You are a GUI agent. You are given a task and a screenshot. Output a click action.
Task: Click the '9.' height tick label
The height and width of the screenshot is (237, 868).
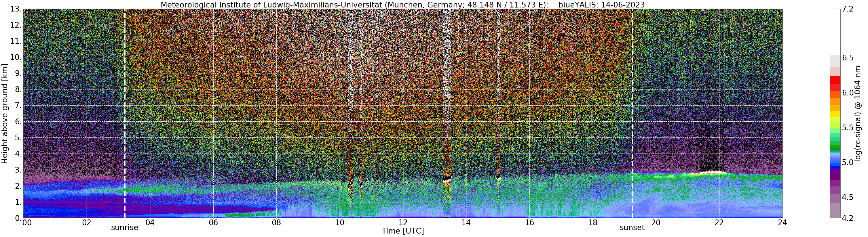tap(18, 73)
